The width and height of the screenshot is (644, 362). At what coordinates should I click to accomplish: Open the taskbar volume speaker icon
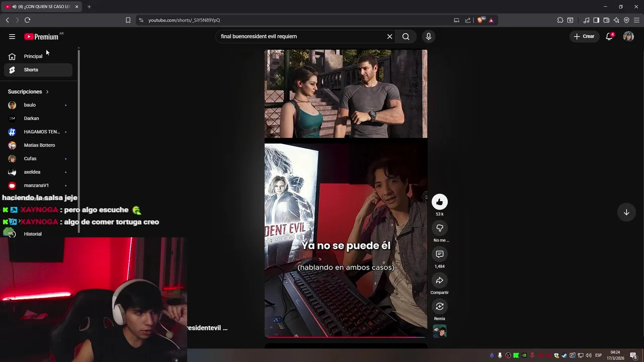(588, 355)
